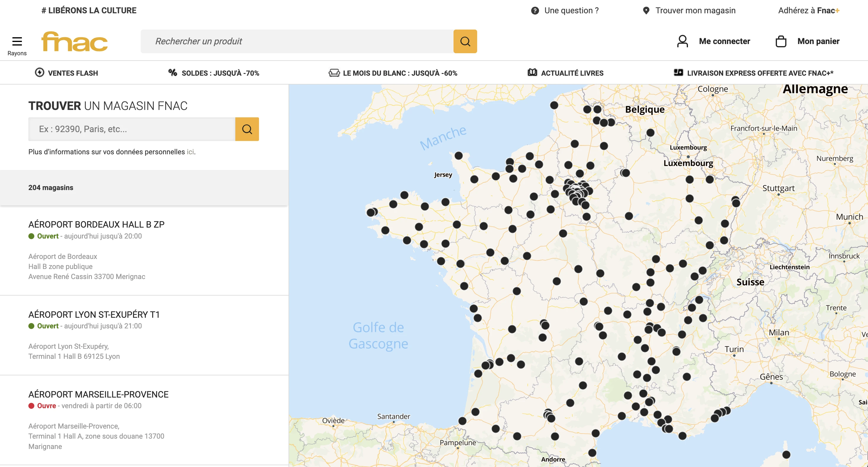Open LIVRAISON EXPRESS OFFERTE menu item
This screenshot has height=467, width=868.
pos(753,73)
